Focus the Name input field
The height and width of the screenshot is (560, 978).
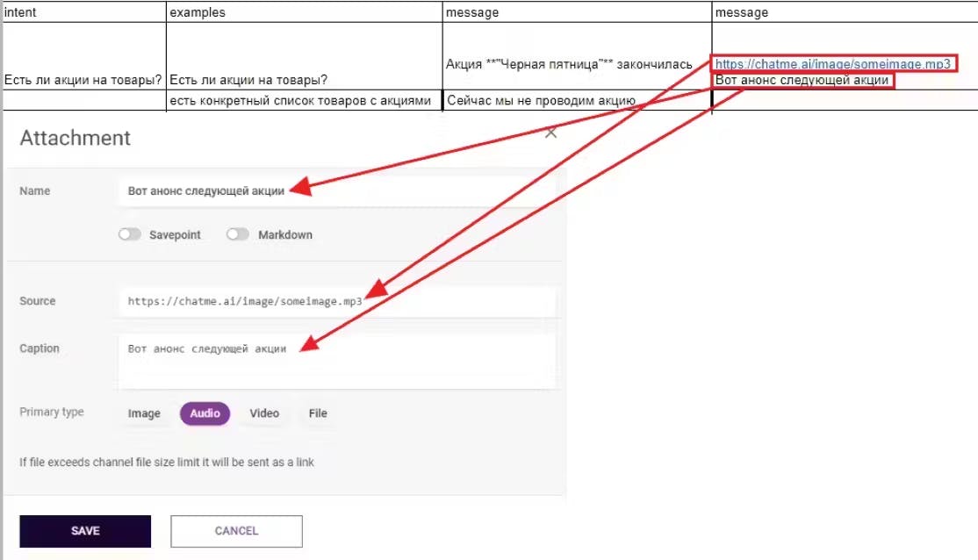pos(336,190)
